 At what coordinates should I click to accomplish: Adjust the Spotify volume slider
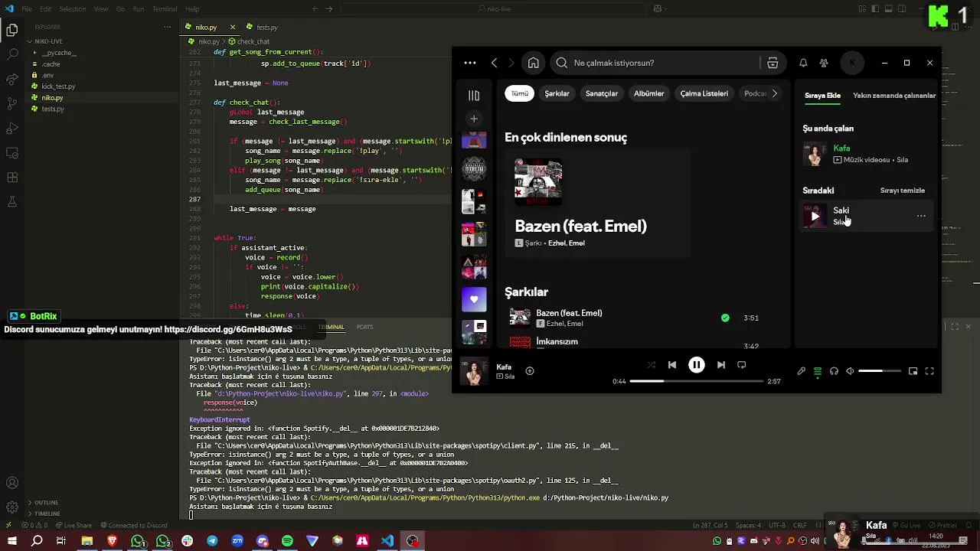point(880,371)
